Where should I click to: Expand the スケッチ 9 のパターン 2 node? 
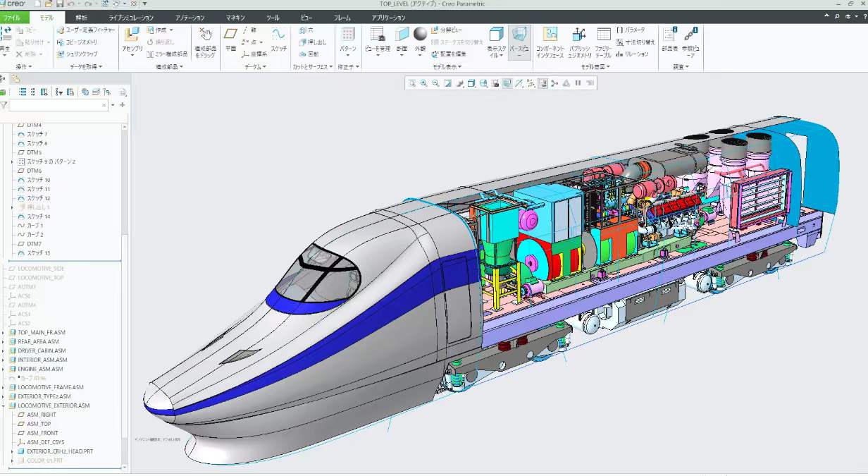click(x=13, y=161)
